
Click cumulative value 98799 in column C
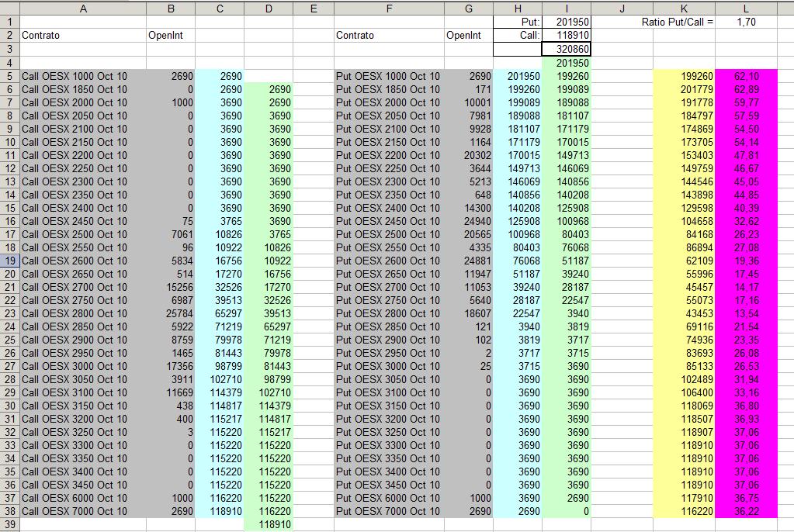(x=219, y=366)
